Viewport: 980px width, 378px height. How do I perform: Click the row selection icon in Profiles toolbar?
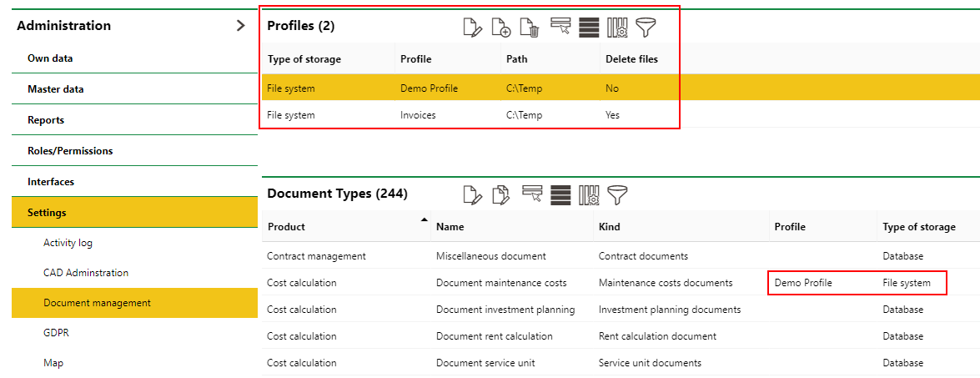coord(560,26)
